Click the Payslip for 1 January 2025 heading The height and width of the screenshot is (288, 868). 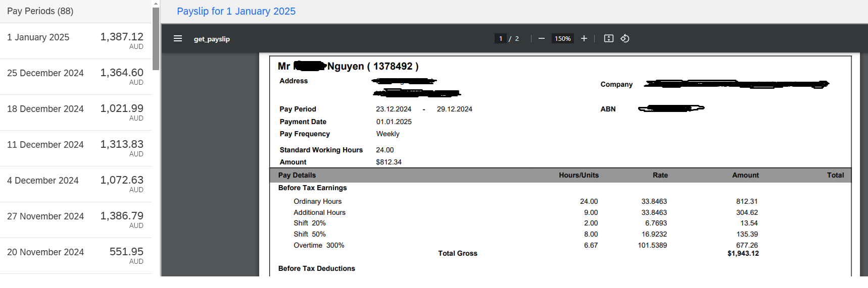(x=236, y=11)
